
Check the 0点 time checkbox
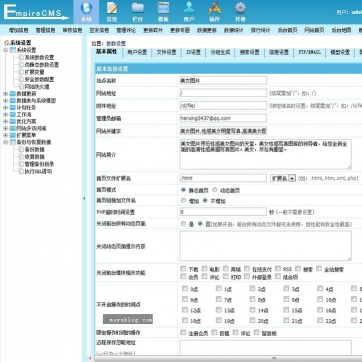pos(185,288)
